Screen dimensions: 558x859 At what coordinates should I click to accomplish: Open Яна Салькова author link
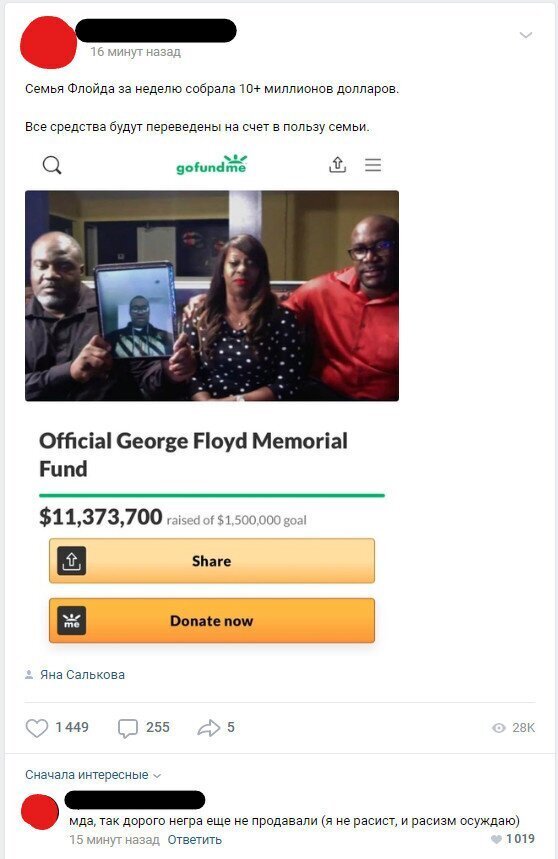click(x=82, y=675)
